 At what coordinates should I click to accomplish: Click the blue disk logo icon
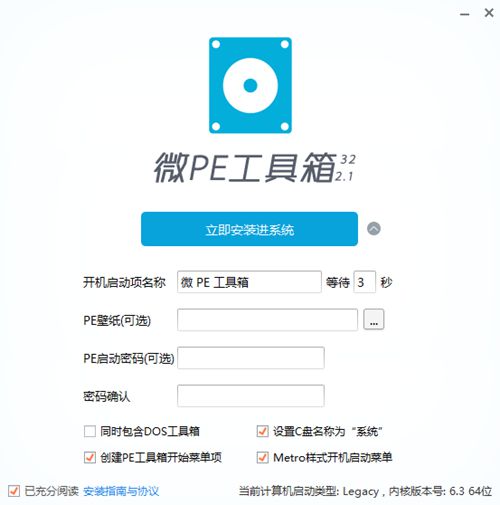pyautogui.click(x=250, y=85)
